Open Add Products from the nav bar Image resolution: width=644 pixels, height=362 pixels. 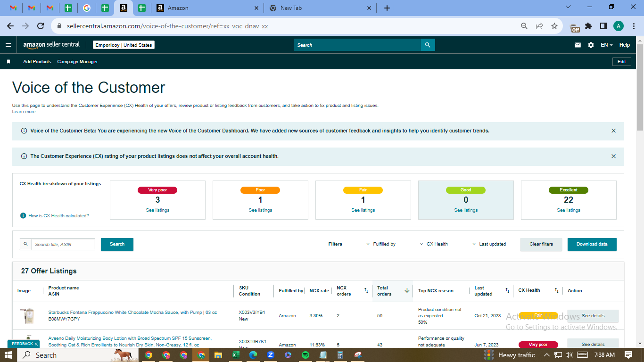[37, 62]
